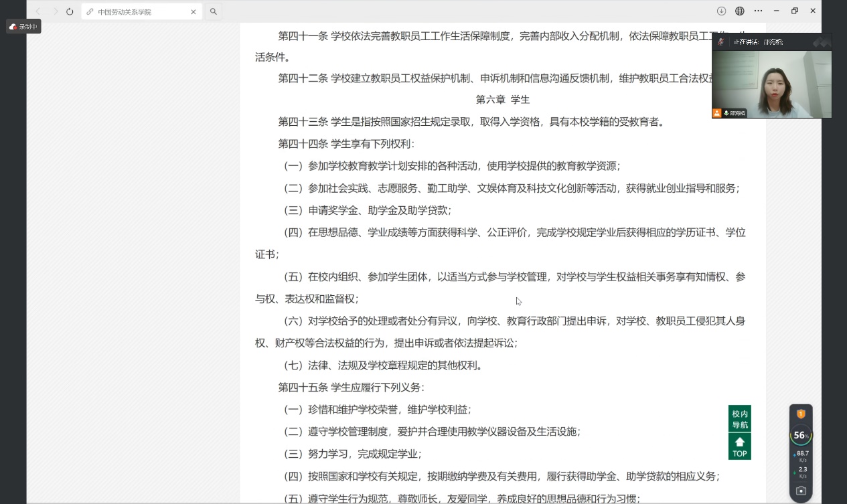Go back to the previous page
The height and width of the screenshot is (504, 847).
(x=38, y=11)
